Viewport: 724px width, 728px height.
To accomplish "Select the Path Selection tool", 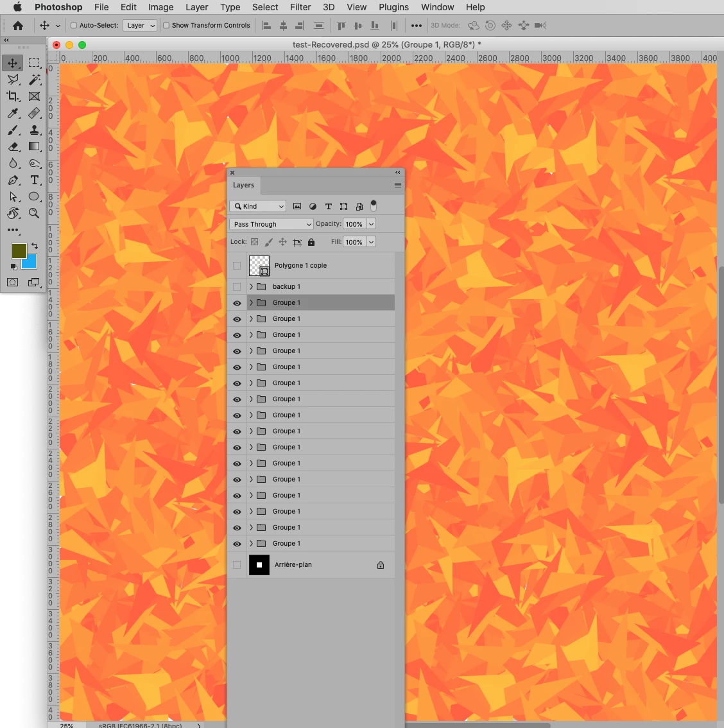I will click(x=13, y=197).
